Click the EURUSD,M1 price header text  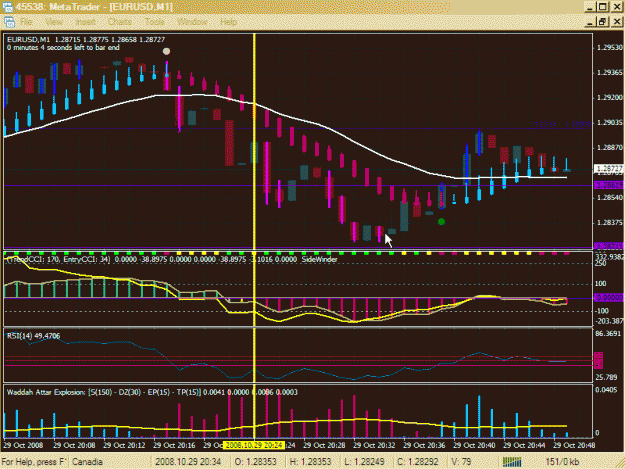click(x=86, y=39)
